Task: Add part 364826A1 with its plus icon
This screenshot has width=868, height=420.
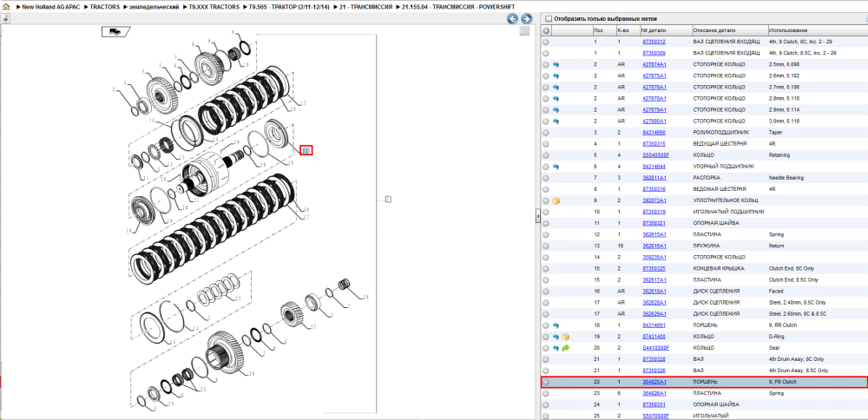Action: click(546, 393)
